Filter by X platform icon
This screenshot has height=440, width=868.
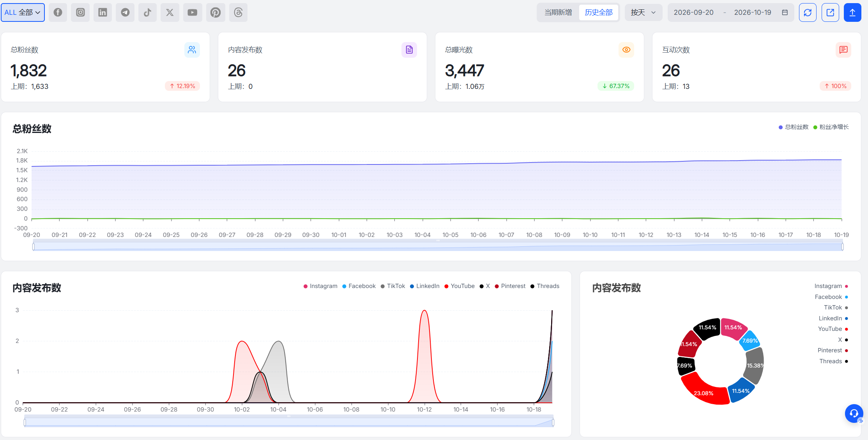click(170, 12)
